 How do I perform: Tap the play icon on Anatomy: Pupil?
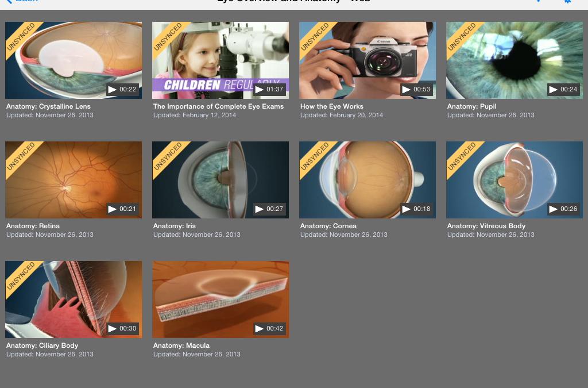tap(554, 89)
